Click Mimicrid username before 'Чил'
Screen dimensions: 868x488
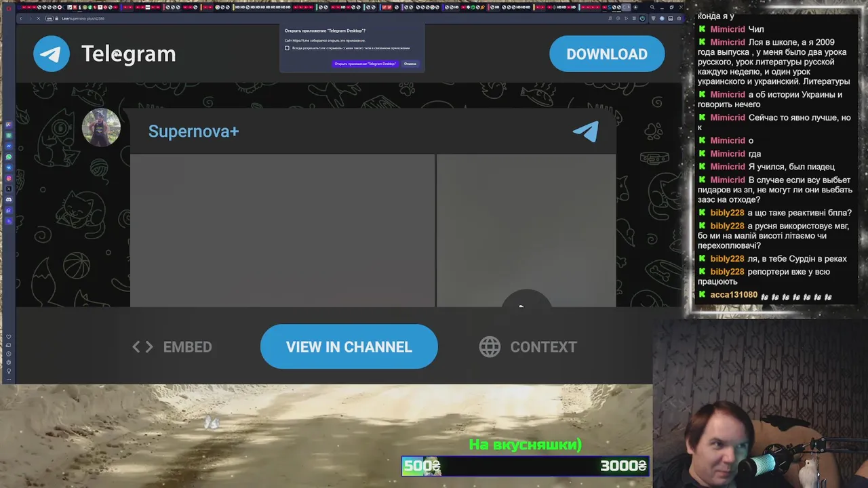coord(728,29)
